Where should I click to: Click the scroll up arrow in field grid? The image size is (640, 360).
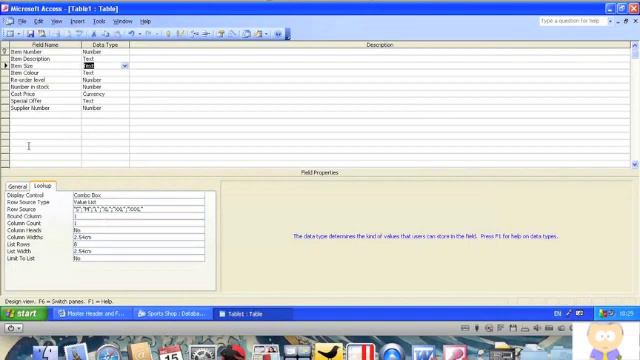(635, 45)
